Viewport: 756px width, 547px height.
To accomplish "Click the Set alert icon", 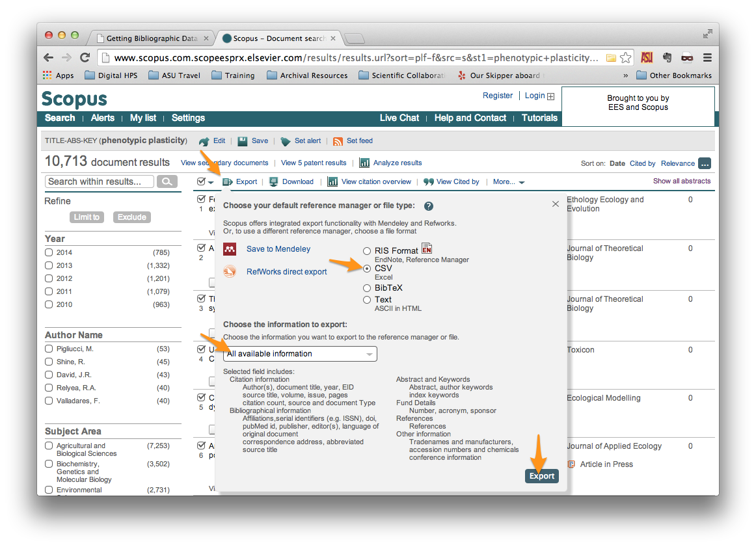I will [286, 141].
